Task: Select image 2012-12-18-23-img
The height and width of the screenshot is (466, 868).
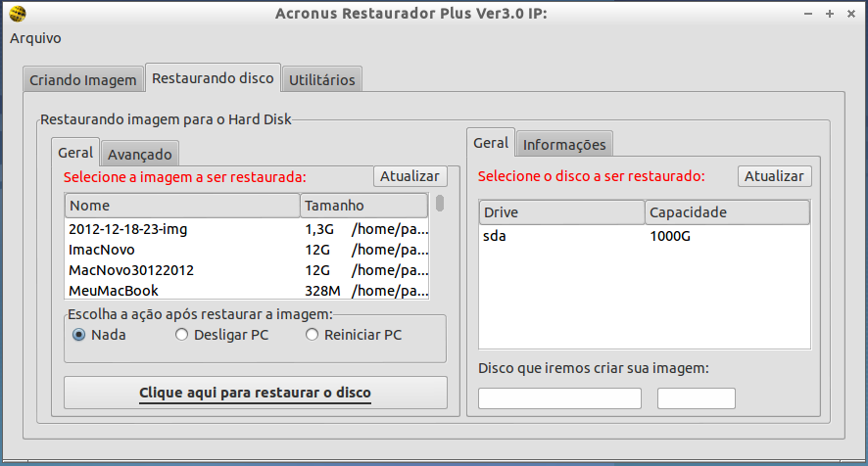Action: pyautogui.click(x=247, y=229)
